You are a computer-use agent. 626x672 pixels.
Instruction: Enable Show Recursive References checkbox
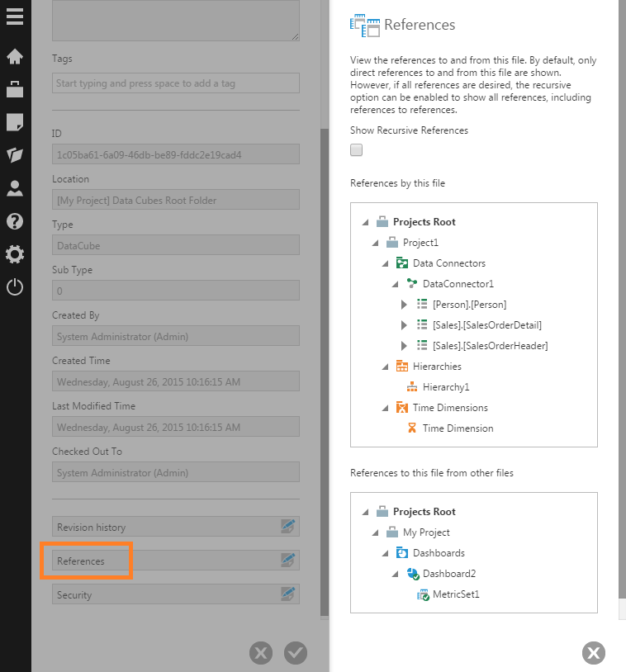356,150
